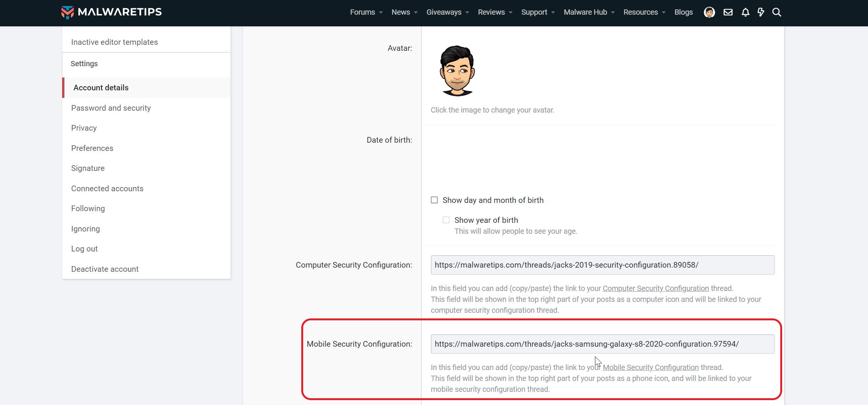Open Preferences settings
The height and width of the screenshot is (405, 868).
pos(92,148)
